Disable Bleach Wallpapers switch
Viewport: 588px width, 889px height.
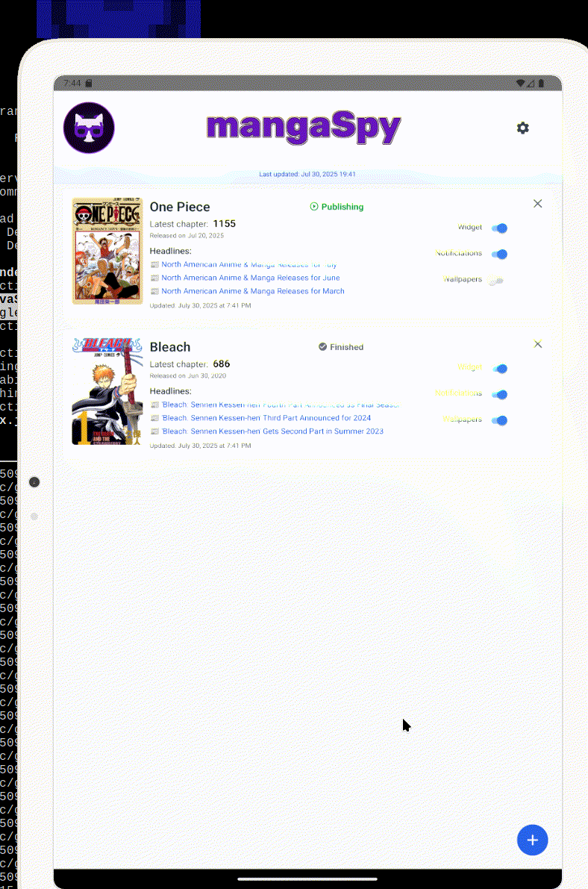point(499,420)
